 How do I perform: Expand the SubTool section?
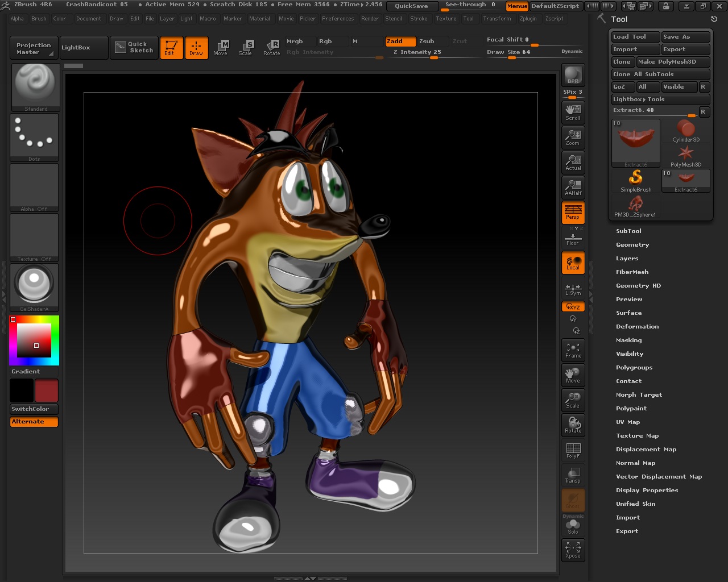pyautogui.click(x=628, y=231)
